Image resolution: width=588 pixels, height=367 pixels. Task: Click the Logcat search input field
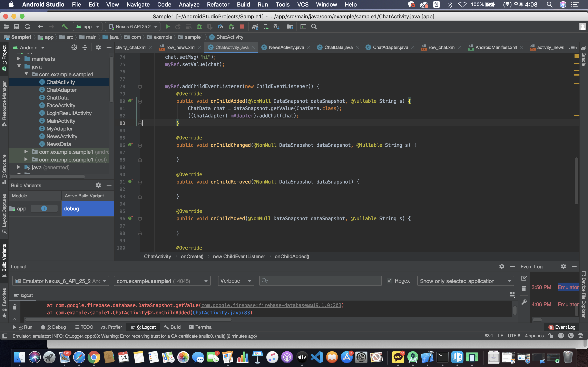click(321, 281)
